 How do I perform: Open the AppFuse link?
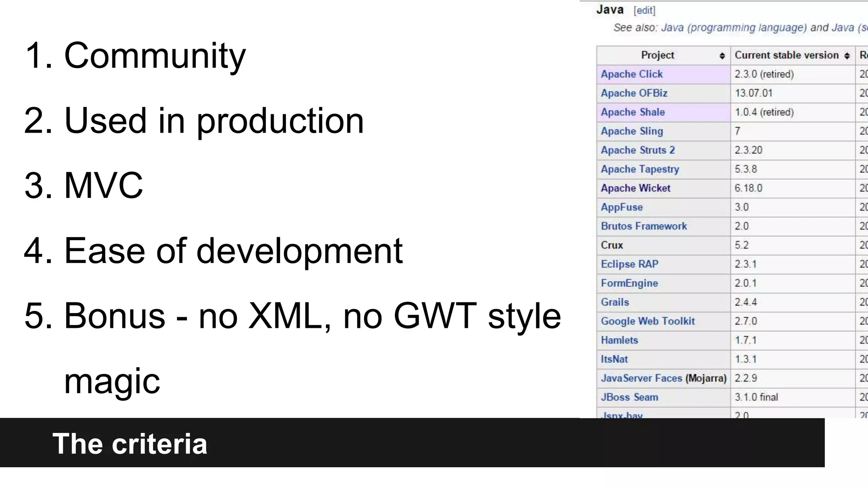pyautogui.click(x=622, y=207)
